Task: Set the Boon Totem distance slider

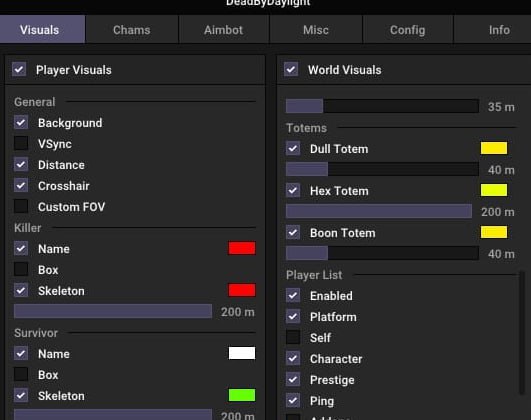Action: [382, 253]
